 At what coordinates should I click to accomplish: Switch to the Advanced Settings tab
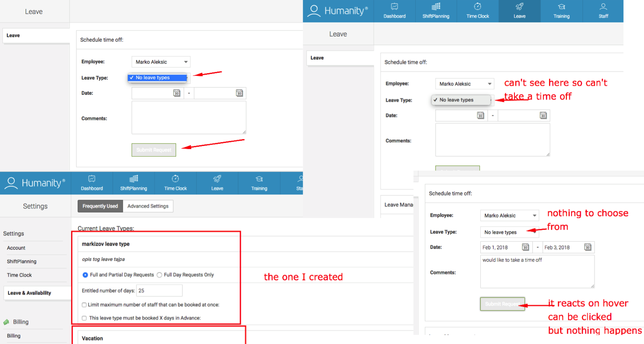148,206
